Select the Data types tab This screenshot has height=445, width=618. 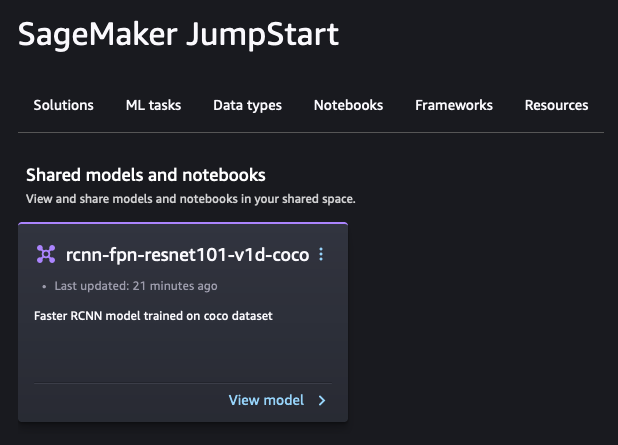coord(248,105)
